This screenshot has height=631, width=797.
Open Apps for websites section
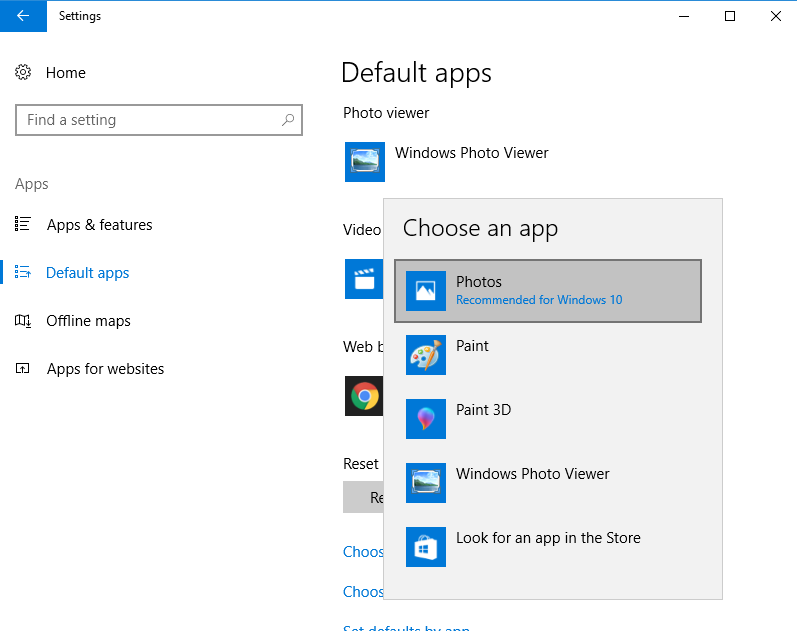[105, 369]
